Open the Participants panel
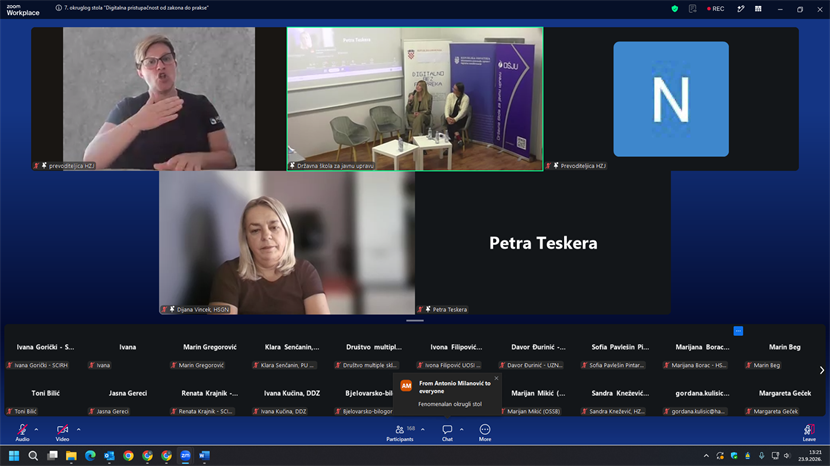830x466 pixels. pos(400,433)
